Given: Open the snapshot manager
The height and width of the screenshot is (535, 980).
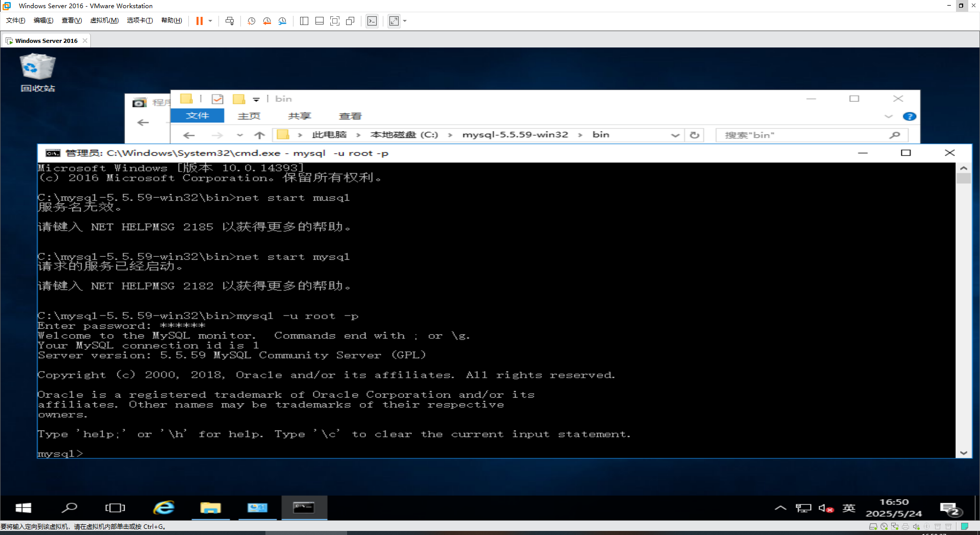Looking at the screenshot, I should (282, 21).
